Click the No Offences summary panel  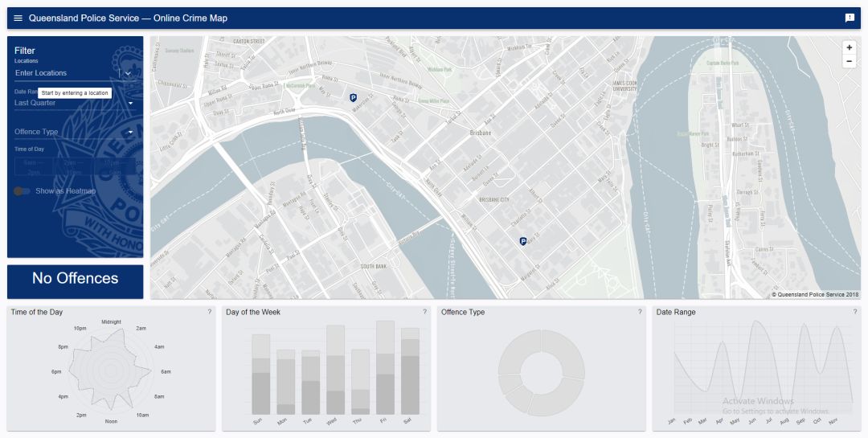click(x=76, y=281)
